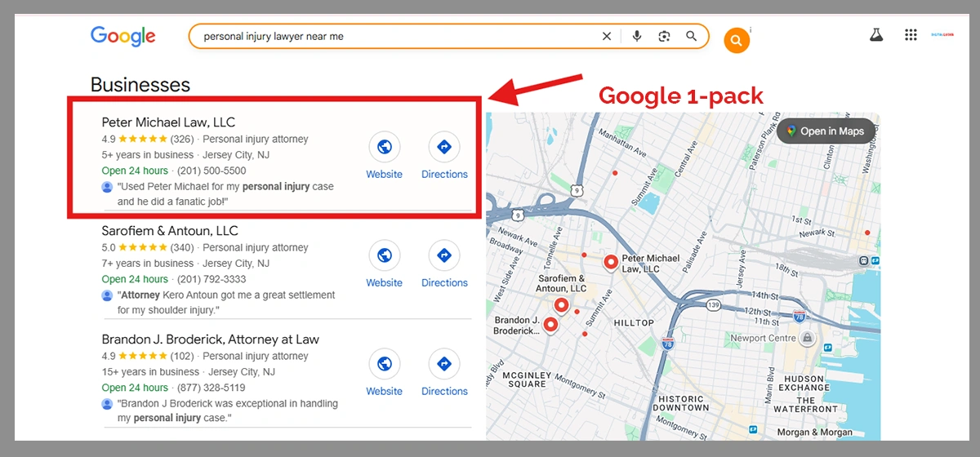This screenshot has height=457, width=980.
Task: Get directions icon for Sarofiem & Antoun
Action: click(x=444, y=255)
